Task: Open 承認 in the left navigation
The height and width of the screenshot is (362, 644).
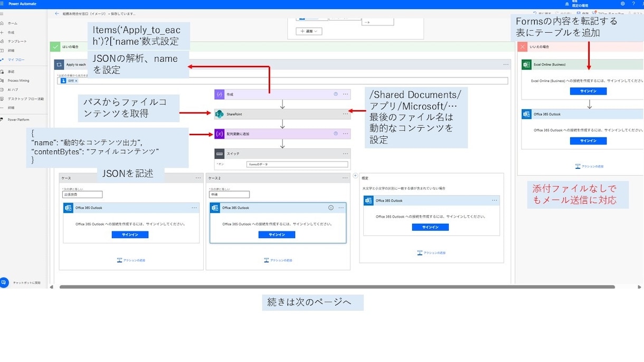Action: pyautogui.click(x=11, y=72)
